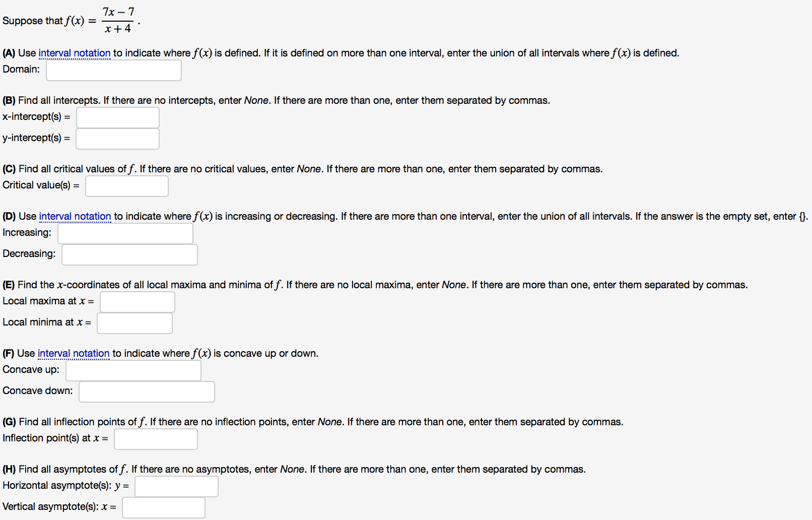Click the Local maxima input field
This screenshot has width=812, height=520.
137,302
